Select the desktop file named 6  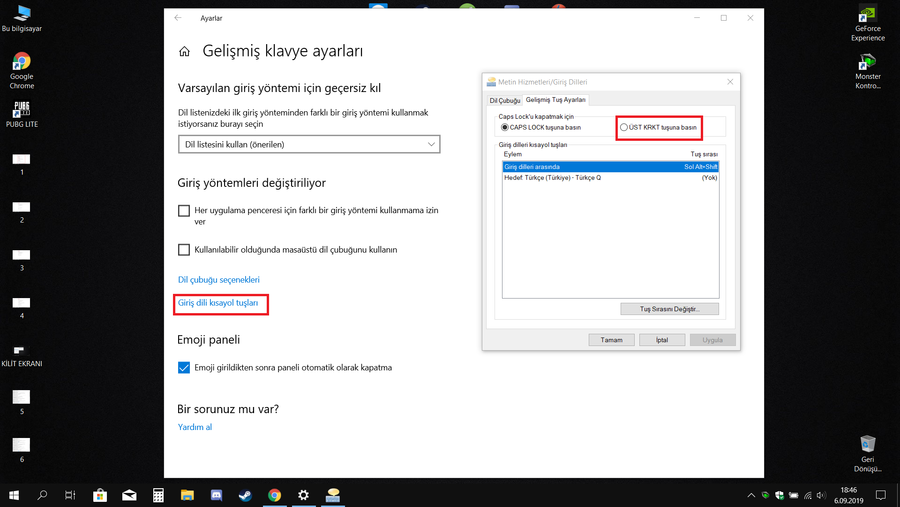click(x=22, y=451)
